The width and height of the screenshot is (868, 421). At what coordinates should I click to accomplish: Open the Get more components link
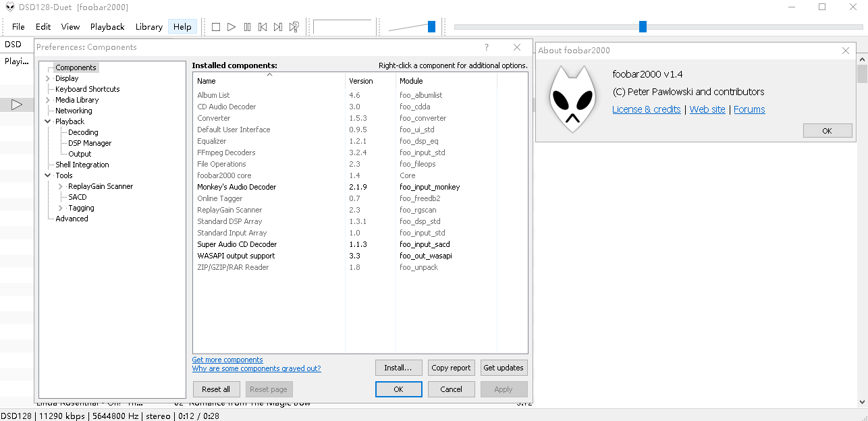(227, 360)
